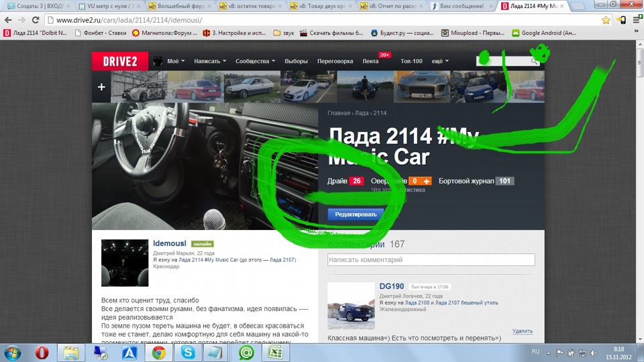The width and height of the screenshot is (644, 362).
Task: Open Windows Start button
Action: point(12,353)
